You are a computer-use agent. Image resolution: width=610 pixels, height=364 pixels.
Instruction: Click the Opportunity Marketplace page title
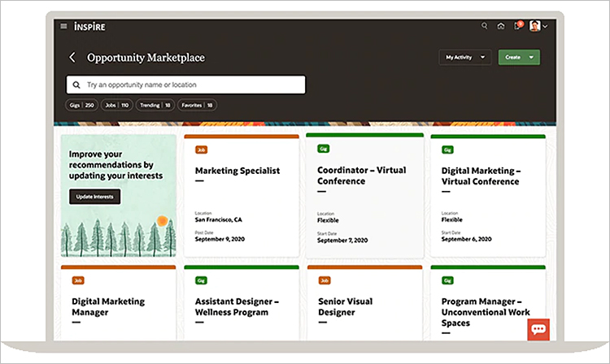coord(146,58)
